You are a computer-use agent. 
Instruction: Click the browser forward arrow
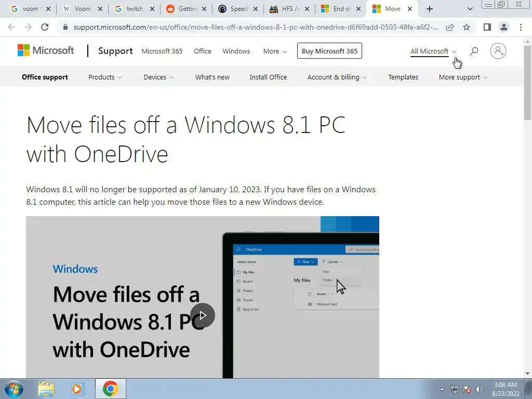pyautogui.click(x=28, y=27)
